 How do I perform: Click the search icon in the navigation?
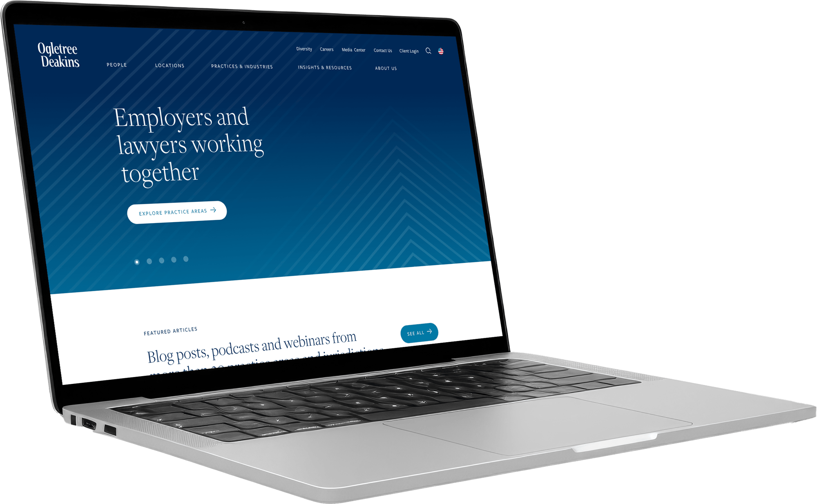pyautogui.click(x=429, y=50)
